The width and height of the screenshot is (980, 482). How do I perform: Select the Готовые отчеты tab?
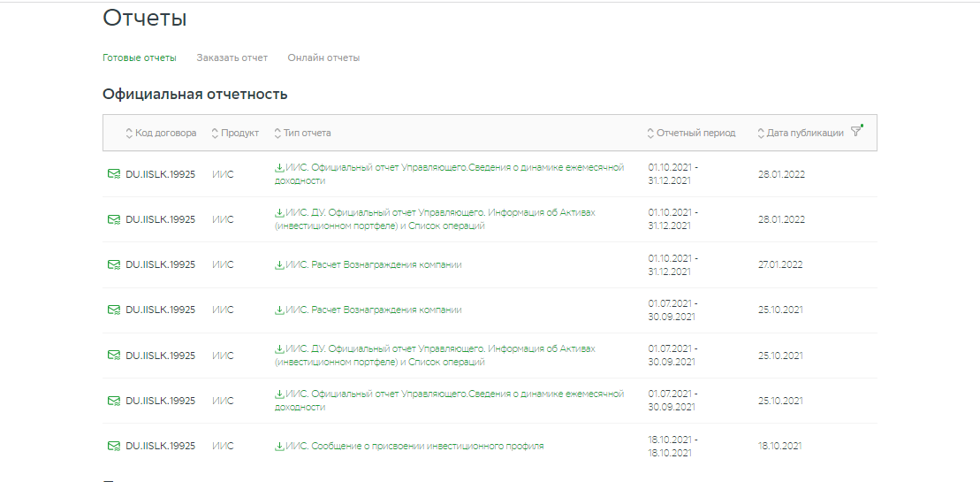click(140, 57)
